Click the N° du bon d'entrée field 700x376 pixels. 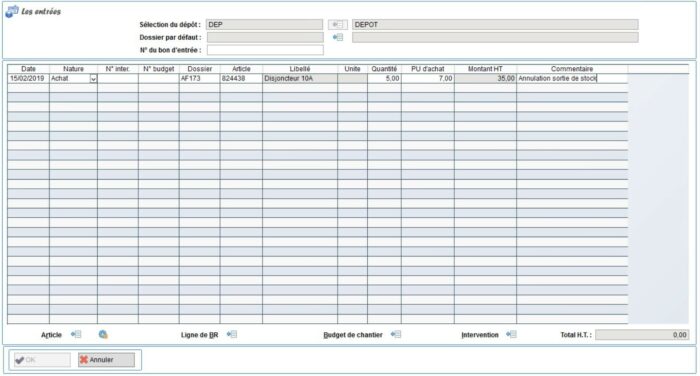point(265,50)
